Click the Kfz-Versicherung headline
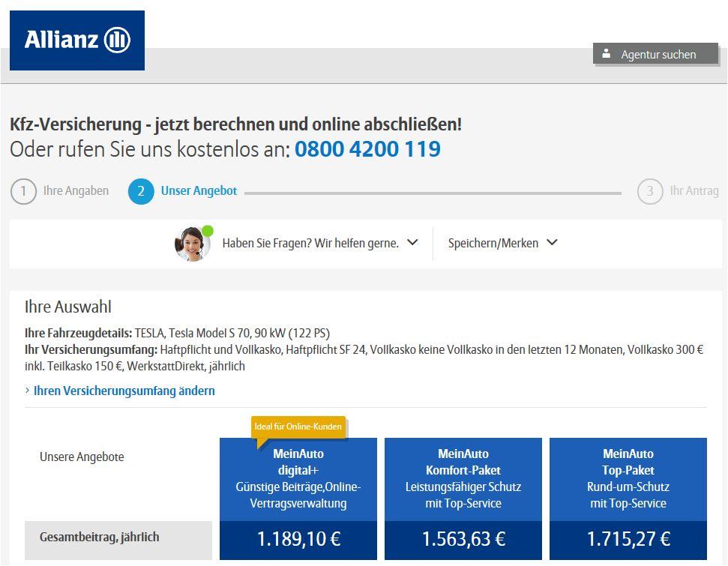The height and width of the screenshot is (566, 728). 236,124
